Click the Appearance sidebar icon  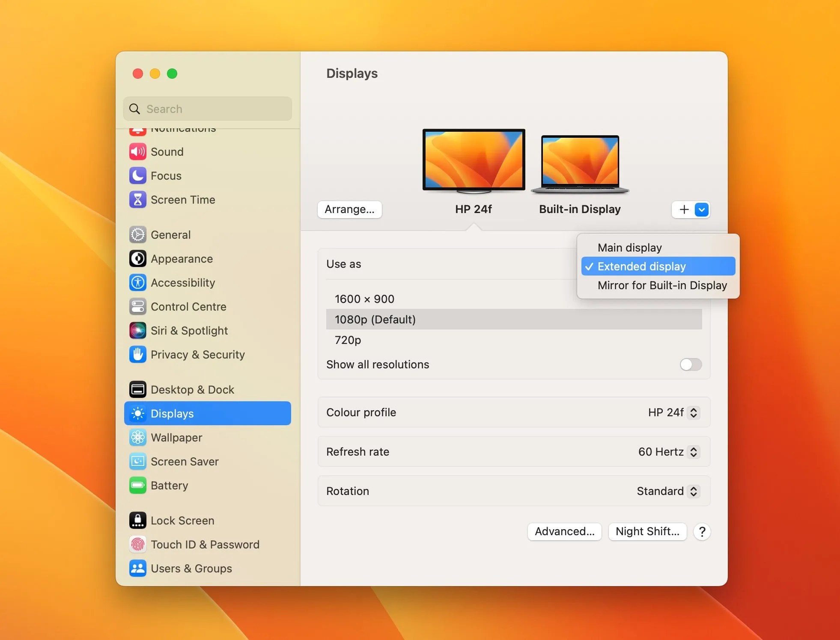138,258
